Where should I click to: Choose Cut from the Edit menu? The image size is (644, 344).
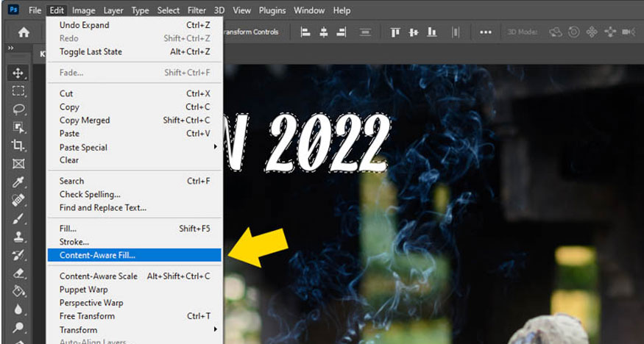(134, 93)
